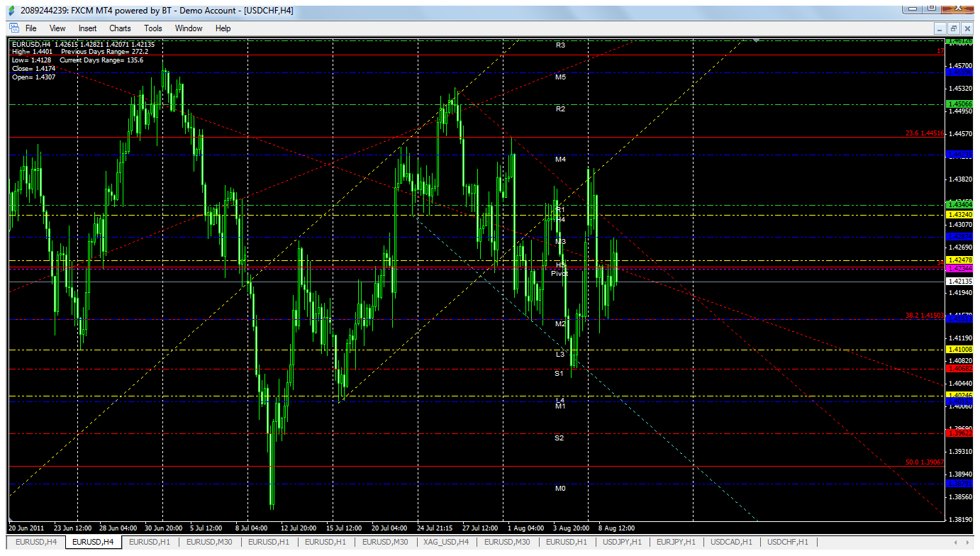Click the yellow 1.40246 price tag
This screenshot has height=556, width=980.
959,395
